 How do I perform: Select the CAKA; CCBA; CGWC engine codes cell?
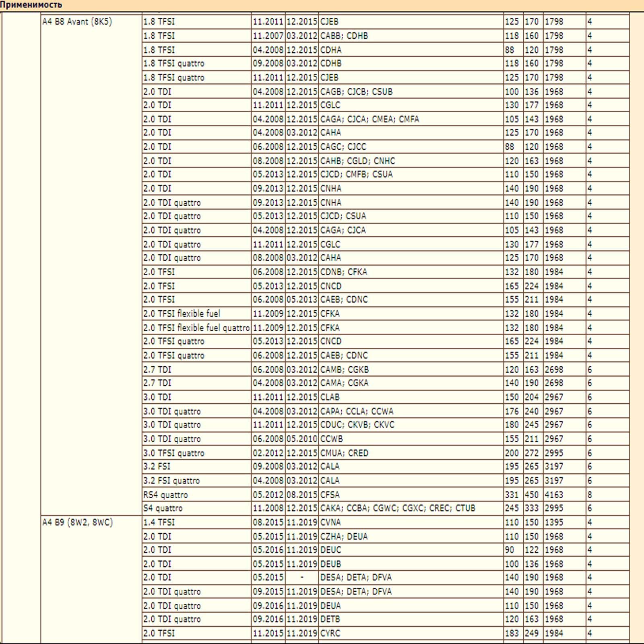pyautogui.click(x=398, y=508)
